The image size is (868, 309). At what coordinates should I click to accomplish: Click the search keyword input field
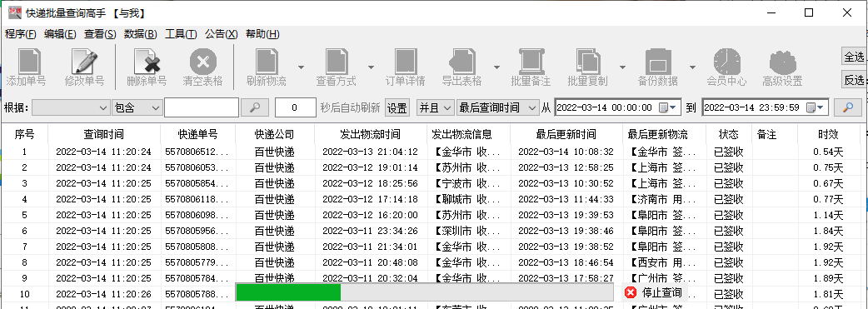click(202, 107)
